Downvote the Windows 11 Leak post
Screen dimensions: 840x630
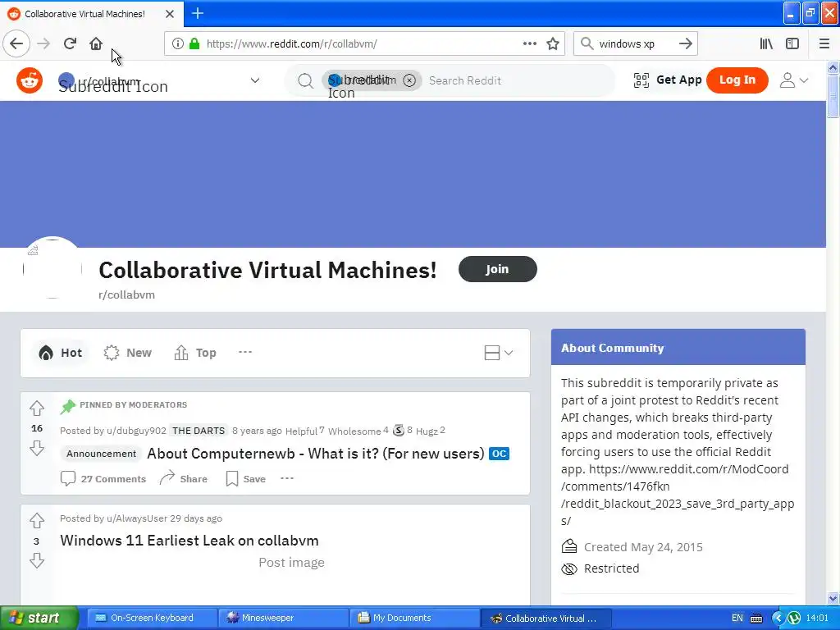[37, 561]
